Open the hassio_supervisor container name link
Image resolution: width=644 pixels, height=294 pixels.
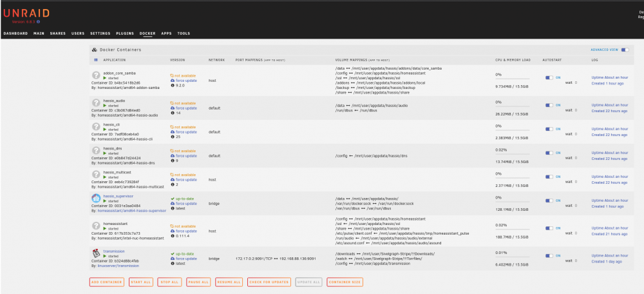click(118, 196)
